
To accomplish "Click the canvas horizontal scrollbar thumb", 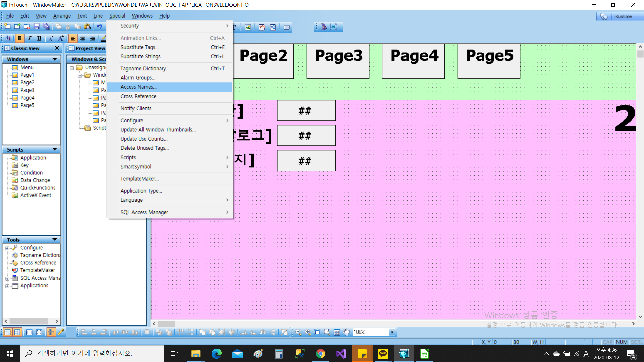I will click(166, 324).
